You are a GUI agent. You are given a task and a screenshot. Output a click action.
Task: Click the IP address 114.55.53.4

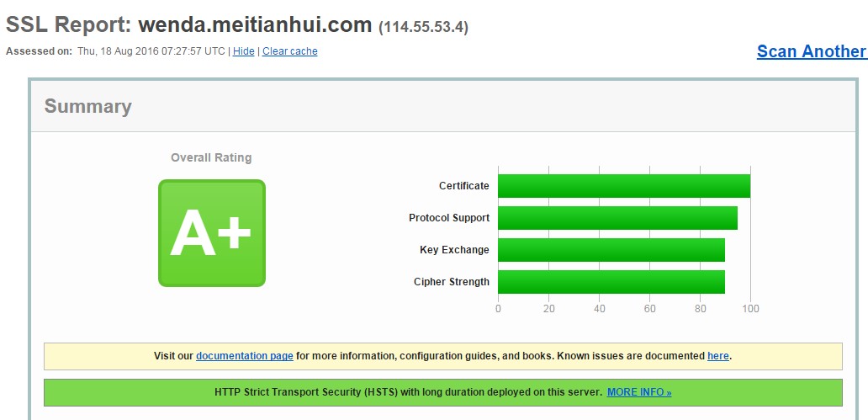[x=424, y=27]
